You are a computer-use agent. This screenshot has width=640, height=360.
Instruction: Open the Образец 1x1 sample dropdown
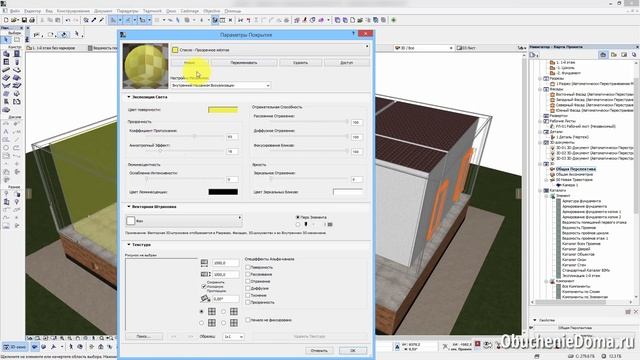233,337
